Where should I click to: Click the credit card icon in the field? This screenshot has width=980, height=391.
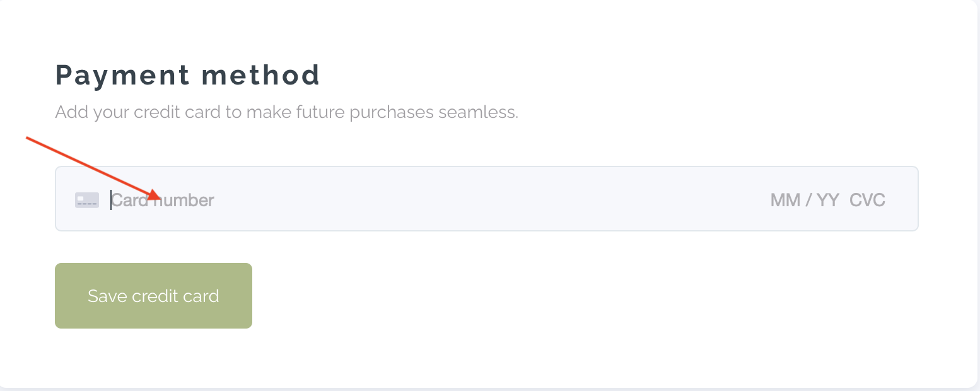87,201
